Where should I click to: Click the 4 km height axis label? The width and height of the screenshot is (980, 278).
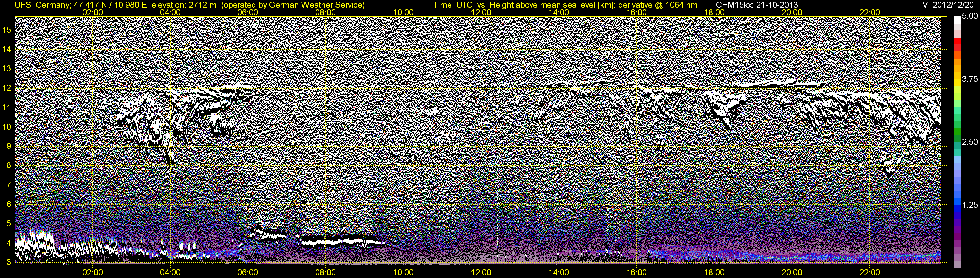tap(9, 243)
